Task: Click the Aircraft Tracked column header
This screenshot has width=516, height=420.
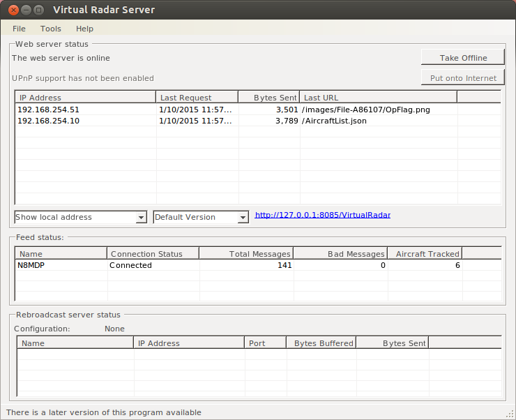Action: 425,254
